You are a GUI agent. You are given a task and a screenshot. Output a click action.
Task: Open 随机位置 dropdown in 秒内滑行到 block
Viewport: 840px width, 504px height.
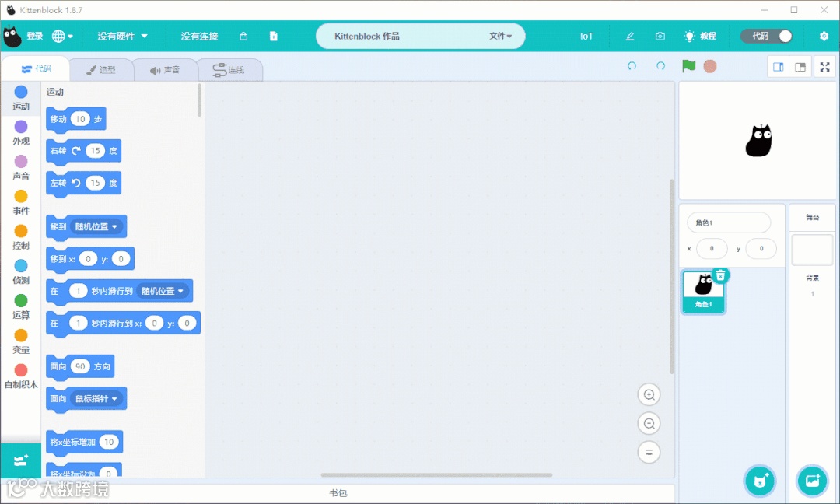[163, 291]
